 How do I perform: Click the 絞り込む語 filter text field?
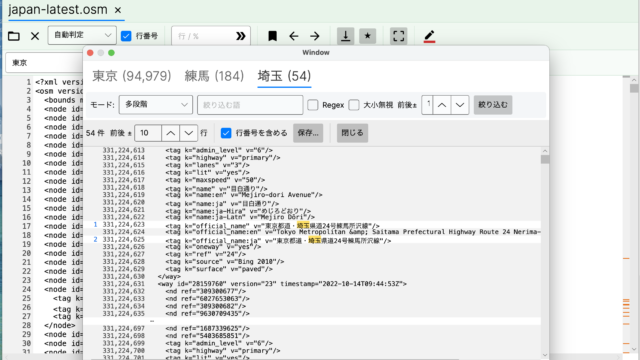[x=250, y=105]
